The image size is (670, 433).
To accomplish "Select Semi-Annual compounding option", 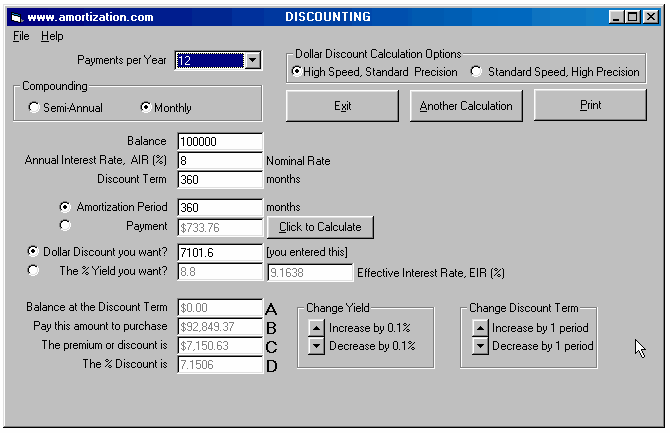I will [x=35, y=108].
